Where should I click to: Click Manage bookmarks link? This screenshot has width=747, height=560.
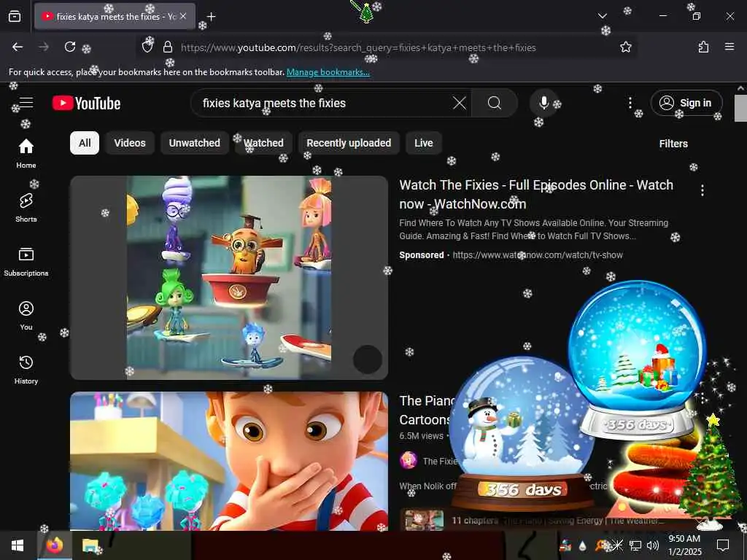[x=328, y=72]
